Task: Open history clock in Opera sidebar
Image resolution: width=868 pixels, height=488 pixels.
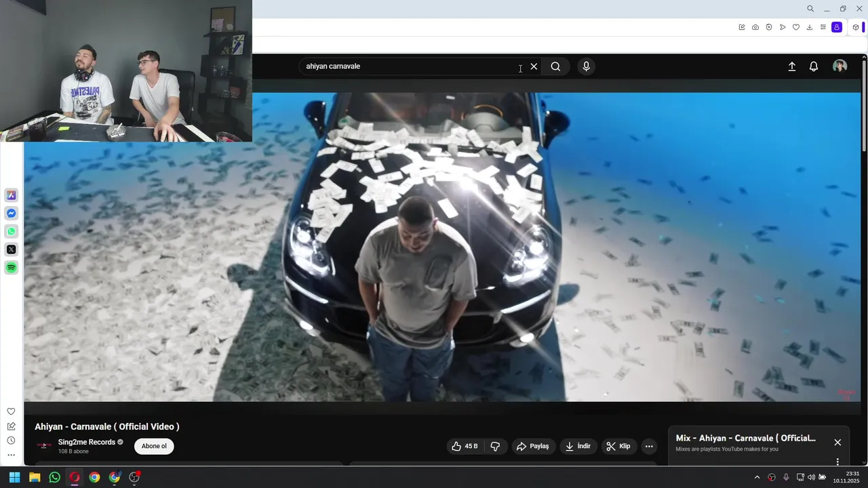Action: (11, 441)
